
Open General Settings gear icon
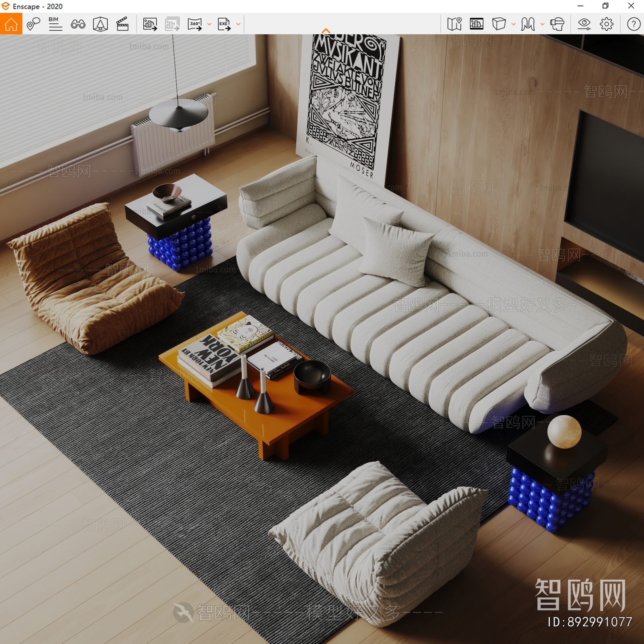607,24
